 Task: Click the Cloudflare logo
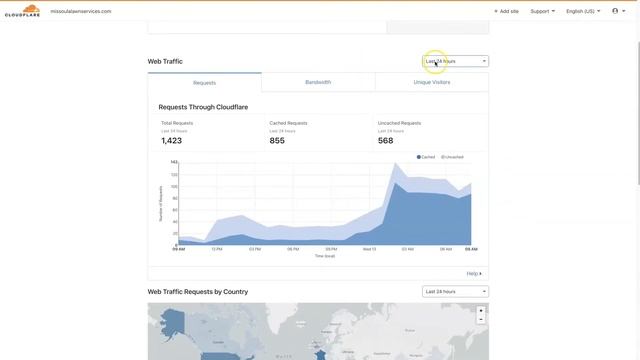22,10
